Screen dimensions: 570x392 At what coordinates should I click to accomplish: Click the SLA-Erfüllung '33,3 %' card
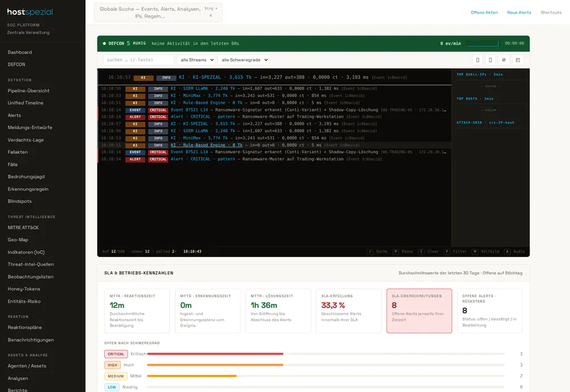(349, 311)
